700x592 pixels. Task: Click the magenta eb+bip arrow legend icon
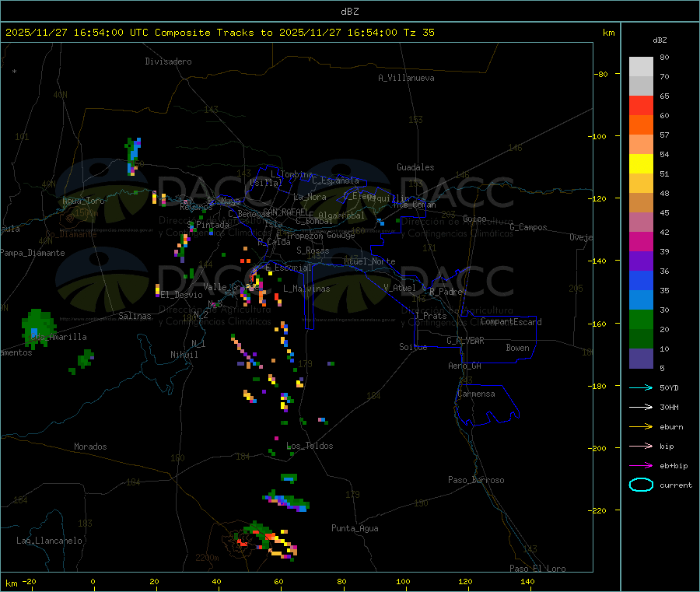tap(641, 466)
